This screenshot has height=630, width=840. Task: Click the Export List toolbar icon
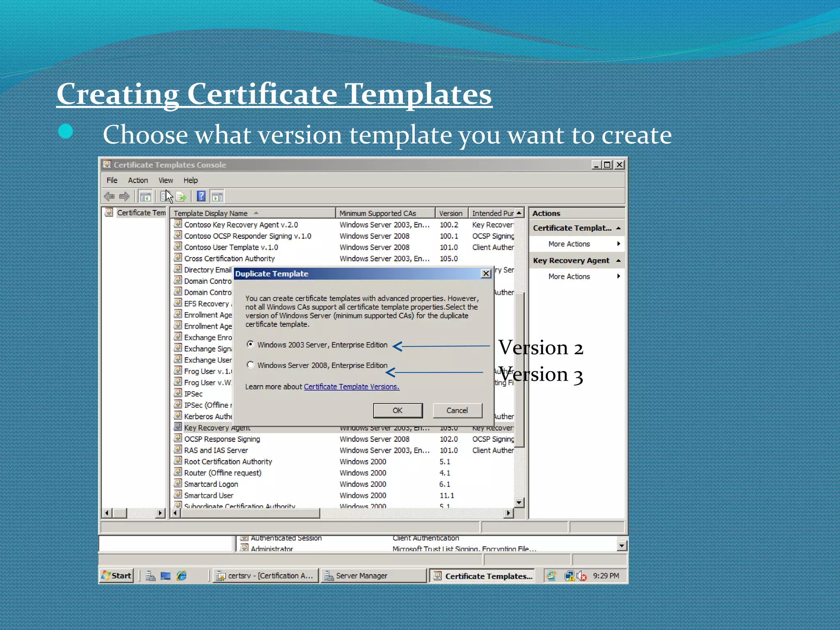point(181,196)
